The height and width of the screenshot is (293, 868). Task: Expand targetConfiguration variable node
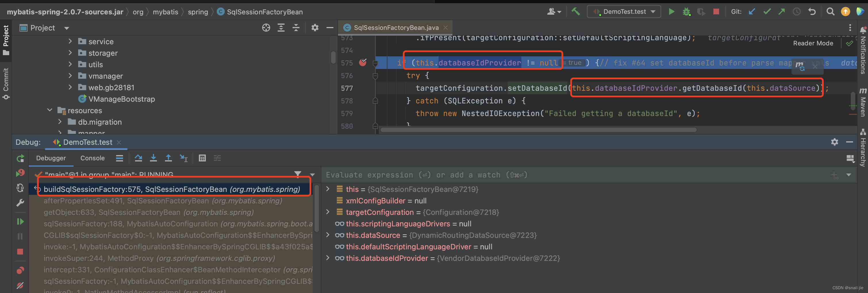328,212
